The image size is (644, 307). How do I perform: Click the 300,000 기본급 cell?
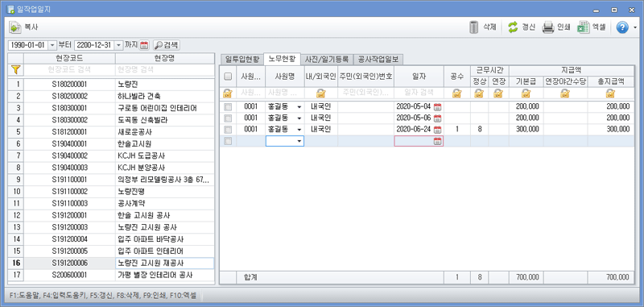click(526, 130)
